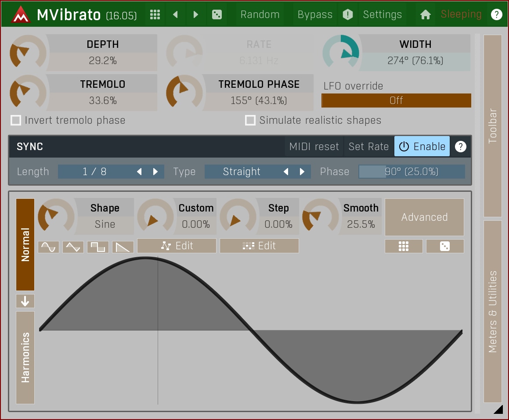Click the LFO waveform graph display

(x=251, y=330)
